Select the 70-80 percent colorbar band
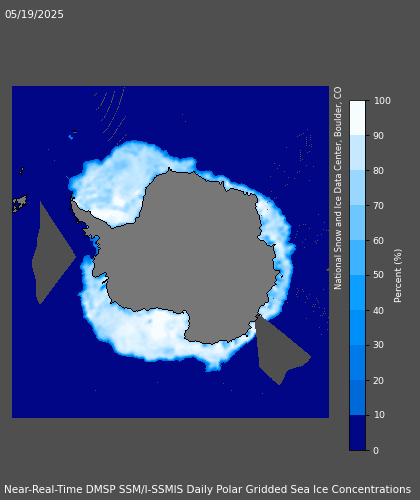420x500 pixels. coord(357,188)
